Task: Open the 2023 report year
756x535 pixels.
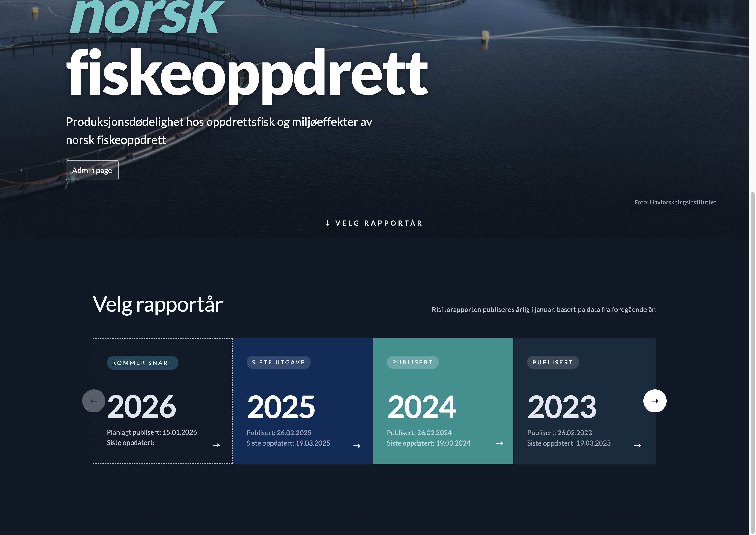Action: (562, 407)
